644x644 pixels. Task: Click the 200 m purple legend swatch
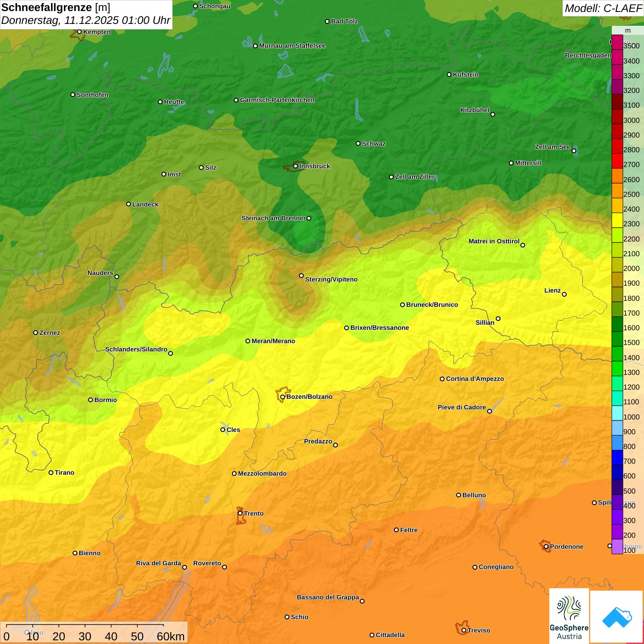[617, 532]
